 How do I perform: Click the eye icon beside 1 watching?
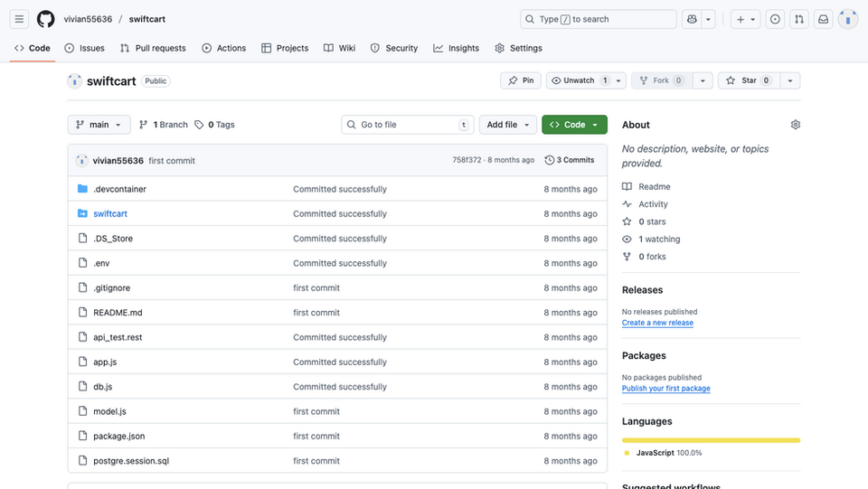(627, 239)
